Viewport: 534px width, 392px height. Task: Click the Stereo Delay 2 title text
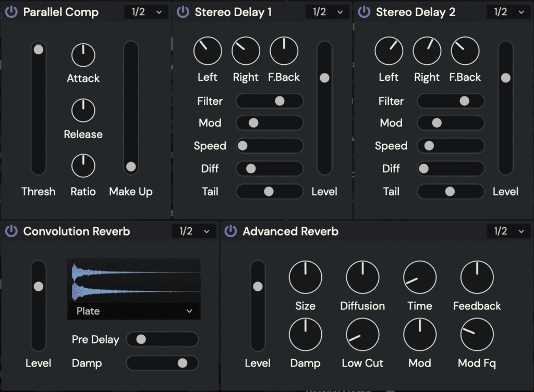click(x=416, y=13)
